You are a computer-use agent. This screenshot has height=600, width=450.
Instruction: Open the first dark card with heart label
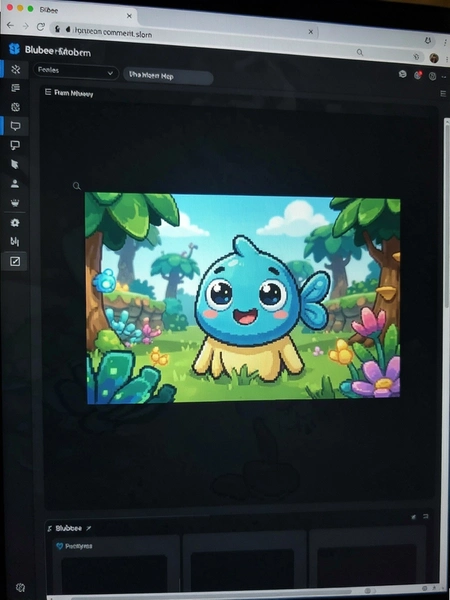click(115, 565)
